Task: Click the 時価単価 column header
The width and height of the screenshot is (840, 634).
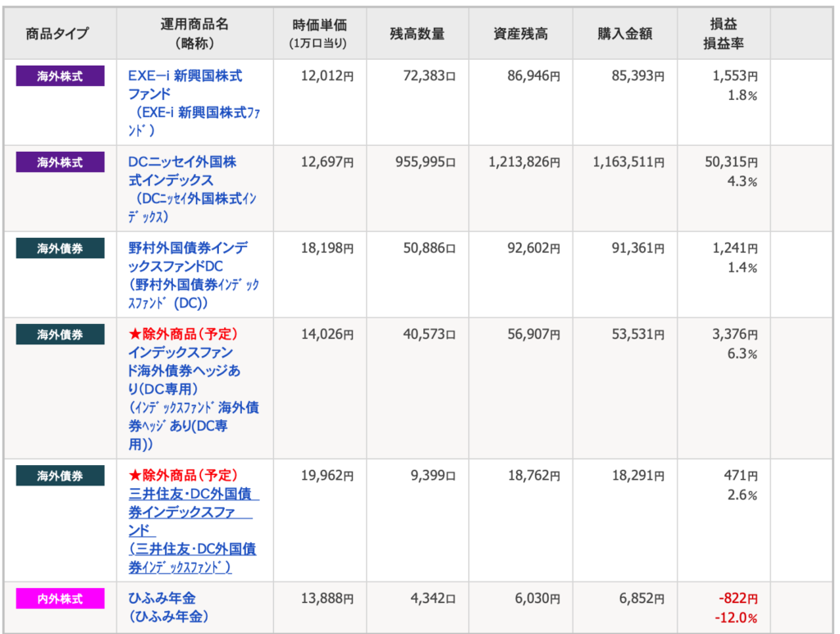Action: (320, 34)
